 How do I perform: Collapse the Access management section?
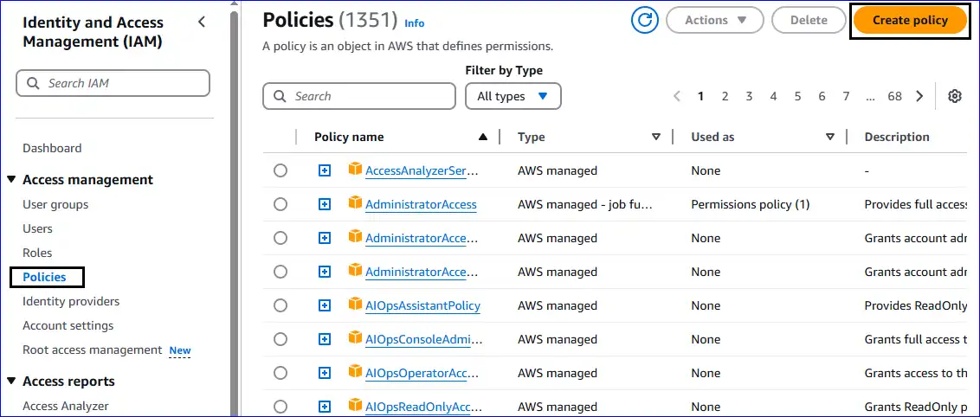[x=11, y=180]
